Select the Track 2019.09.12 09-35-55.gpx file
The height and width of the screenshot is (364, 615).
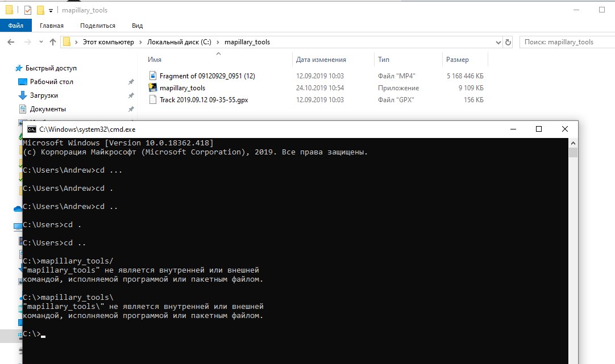pyautogui.click(x=203, y=99)
